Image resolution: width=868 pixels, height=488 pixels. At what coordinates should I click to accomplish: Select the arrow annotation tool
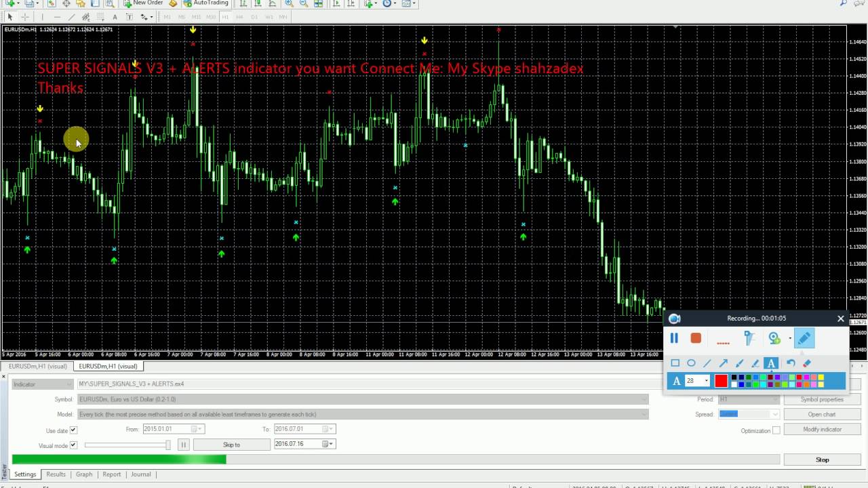[x=723, y=363]
